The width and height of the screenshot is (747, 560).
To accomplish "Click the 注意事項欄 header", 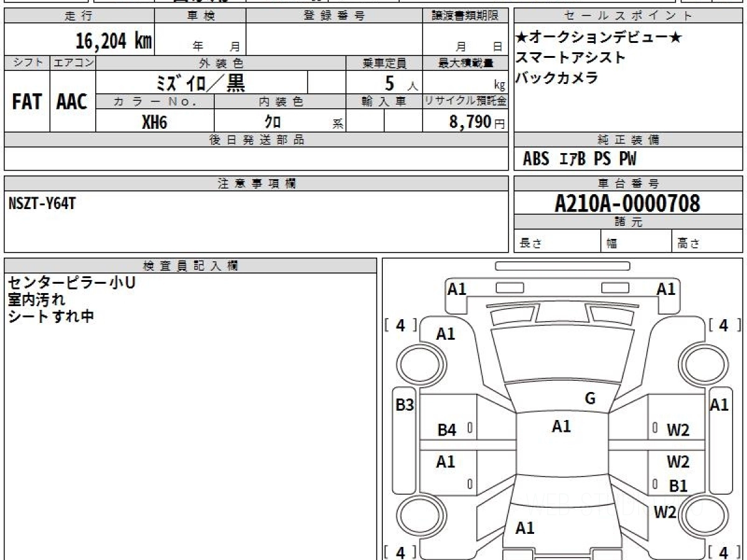I will tap(256, 184).
